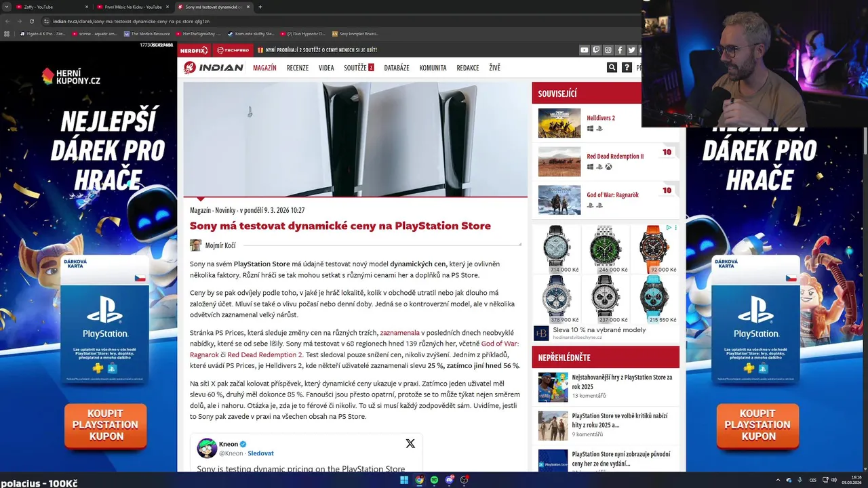This screenshot has width=868, height=488.
Task: Open Spotify from the taskbar
Action: pos(434,480)
